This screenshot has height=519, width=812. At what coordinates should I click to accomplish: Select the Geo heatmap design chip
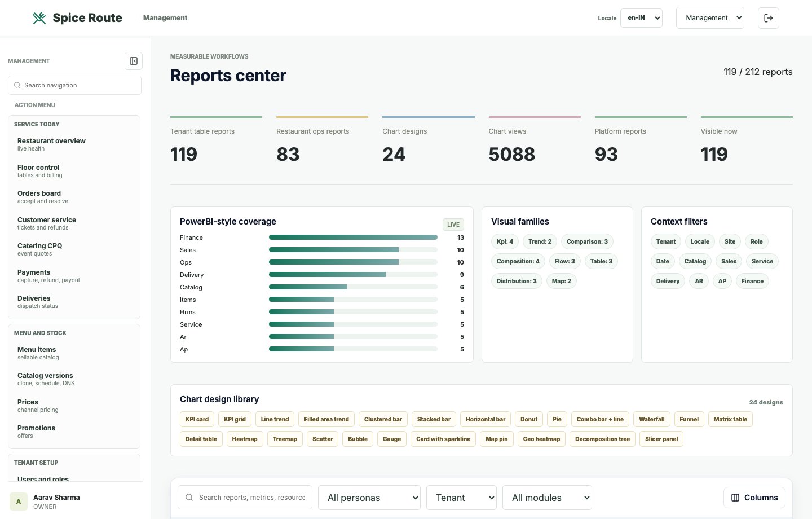tap(541, 439)
